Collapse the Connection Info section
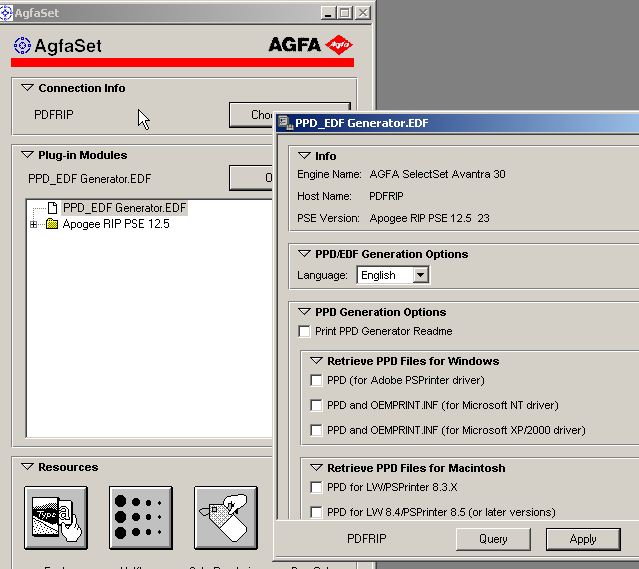This screenshot has width=639, height=569. pos(27,88)
